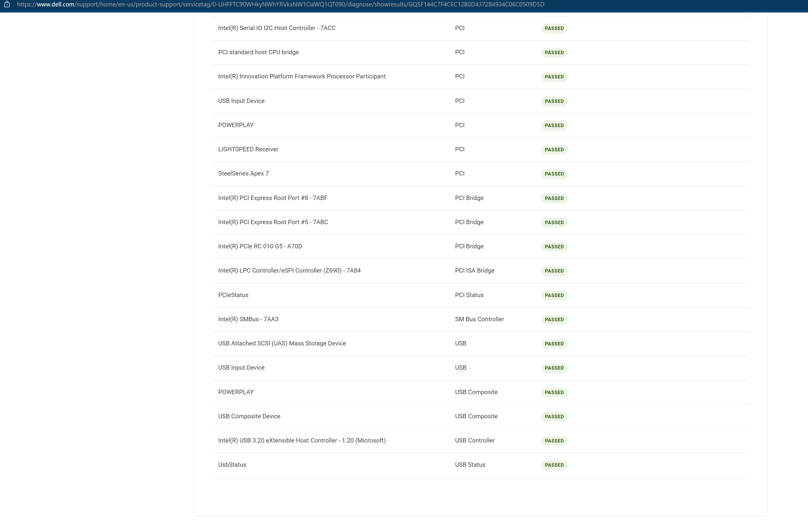Select 'Intel(R) SMBus - 7AA3' device name
The height and width of the screenshot is (532, 808).
(x=248, y=319)
